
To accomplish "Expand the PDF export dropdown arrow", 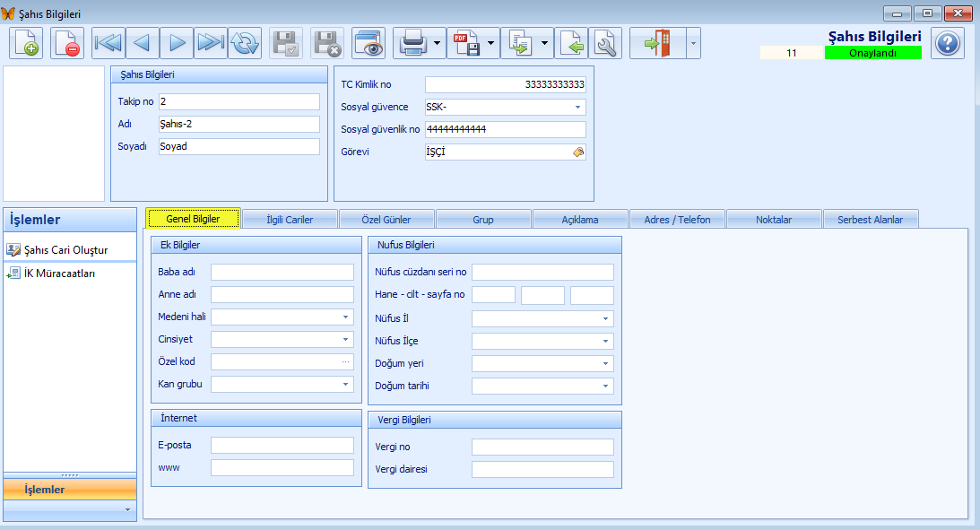I will (x=491, y=43).
